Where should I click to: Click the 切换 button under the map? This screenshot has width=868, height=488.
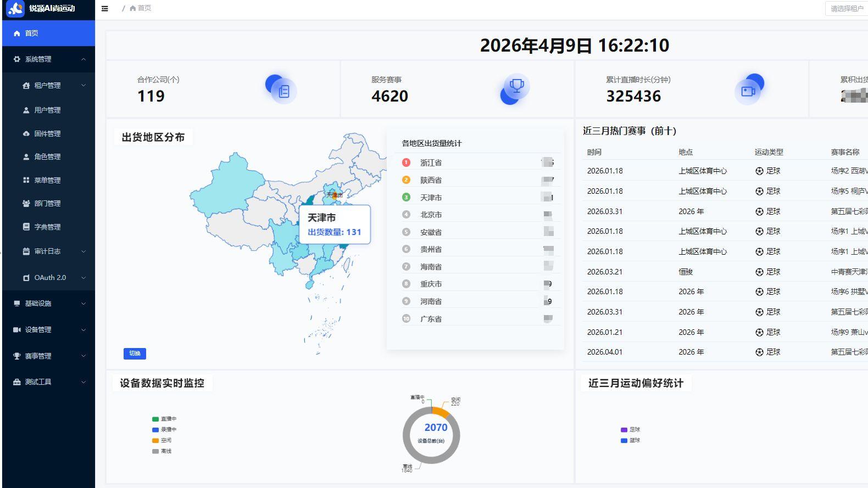(x=135, y=354)
